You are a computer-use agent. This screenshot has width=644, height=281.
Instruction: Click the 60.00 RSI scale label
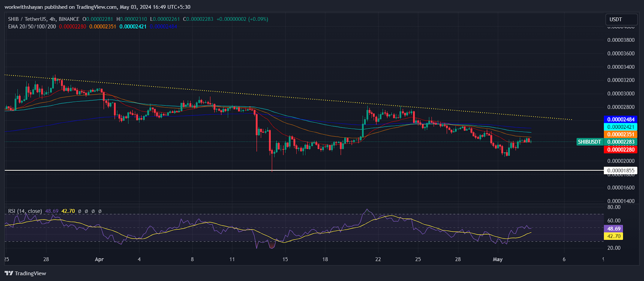[614, 221]
